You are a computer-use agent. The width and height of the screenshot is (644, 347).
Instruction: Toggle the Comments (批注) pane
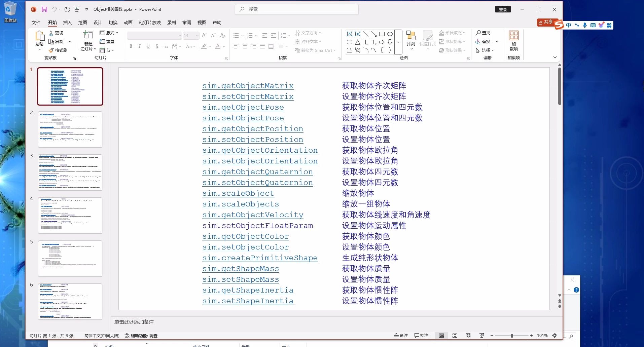click(421, 336)
